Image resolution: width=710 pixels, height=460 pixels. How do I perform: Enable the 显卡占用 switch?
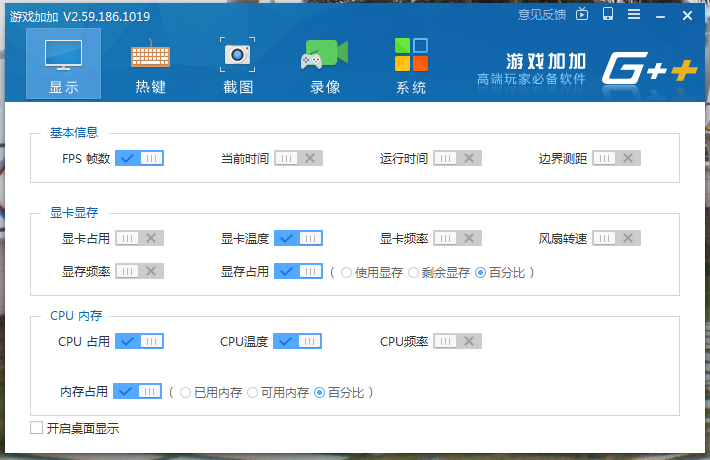(139, 238)
